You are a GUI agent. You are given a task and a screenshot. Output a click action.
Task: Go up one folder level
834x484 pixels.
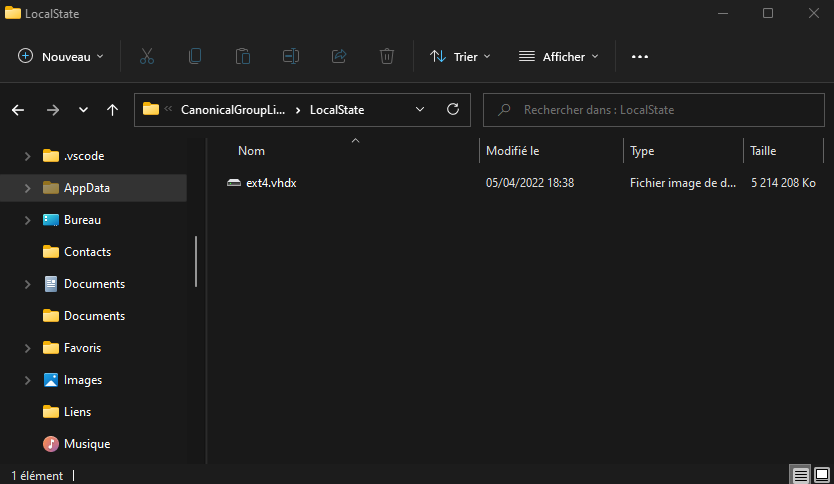point(112,110)
